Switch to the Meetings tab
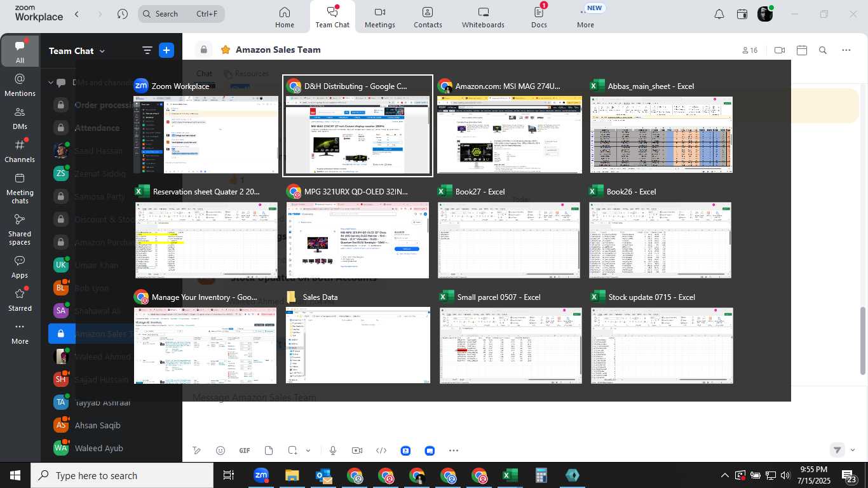Screen dimensions: 868x488 click(x=380, y=17)
